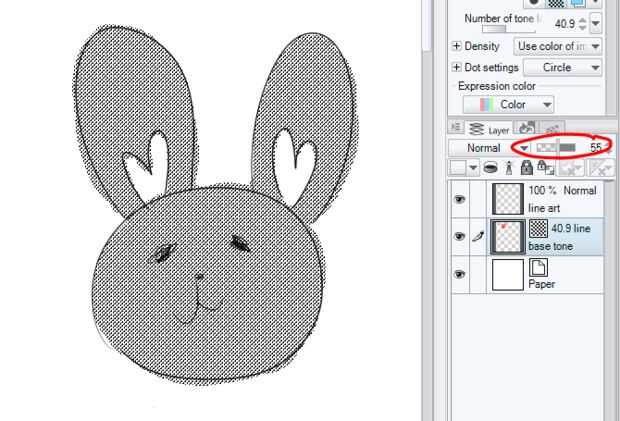Image resolution: width=620 pixels, height=421 pixels.
Task: Click the clip to layer below icon
Action: coord(490,168)
